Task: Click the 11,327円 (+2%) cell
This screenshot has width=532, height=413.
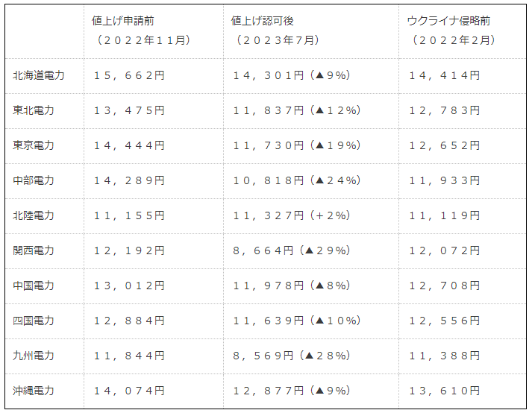Action: (x=291, y=215)
